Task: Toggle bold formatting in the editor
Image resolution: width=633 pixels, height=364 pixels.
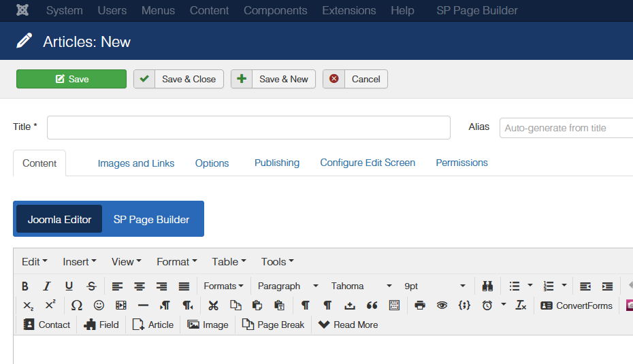Action: [x=25, y=286]
